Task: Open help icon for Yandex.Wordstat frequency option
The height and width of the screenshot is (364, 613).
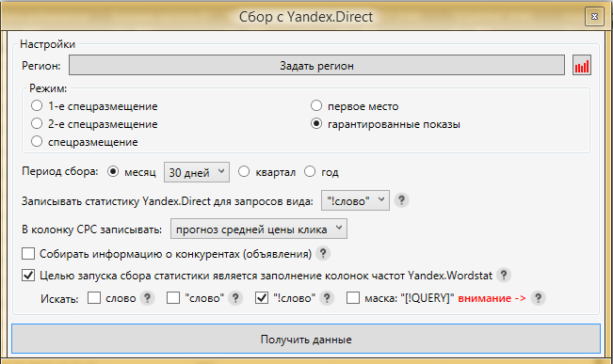Action: [x=504, y=276]
